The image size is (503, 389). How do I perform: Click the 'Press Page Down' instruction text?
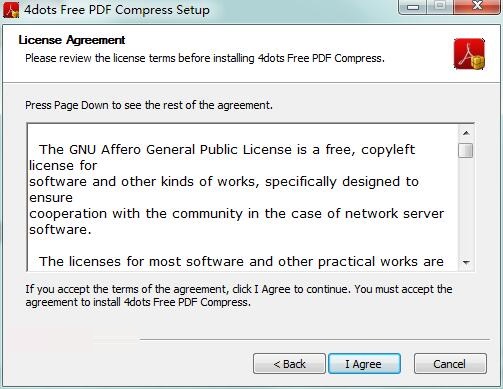point(149,105)
